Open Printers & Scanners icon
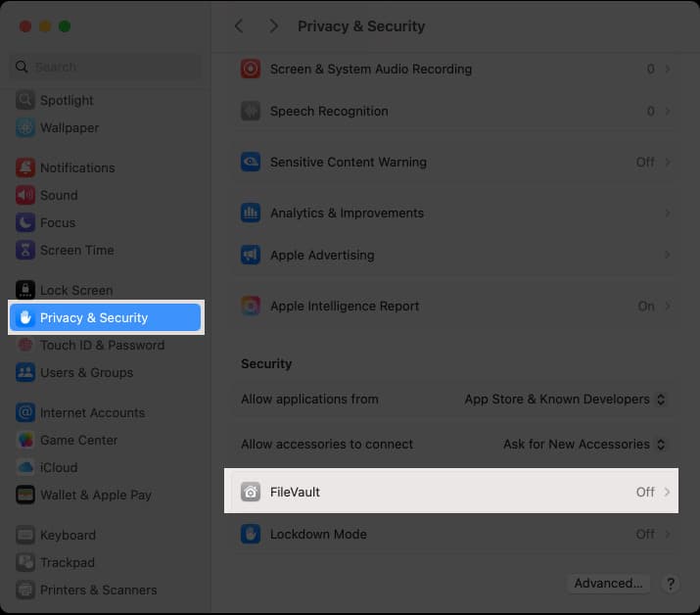700x615 pixels. (25, 590)
